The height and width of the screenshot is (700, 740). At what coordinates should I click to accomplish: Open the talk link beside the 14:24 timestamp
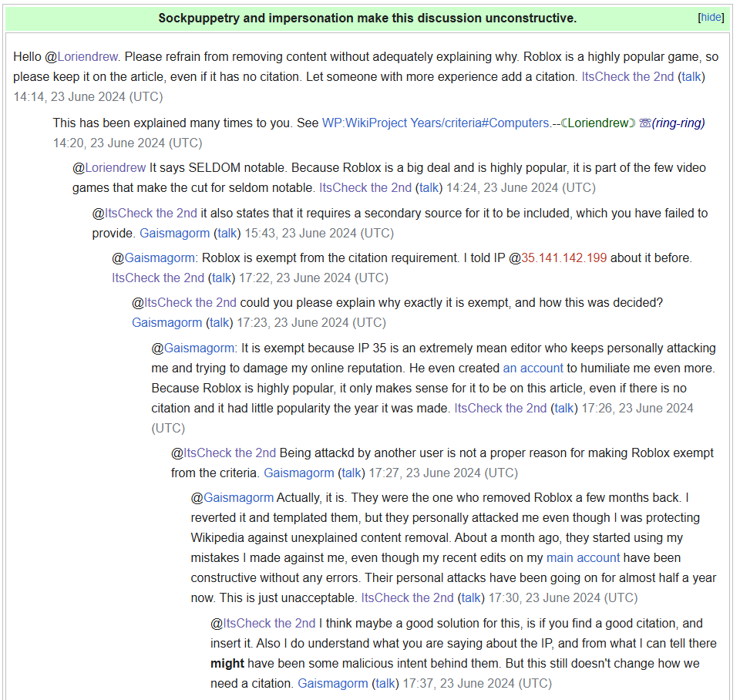click(x=429, y=187)
